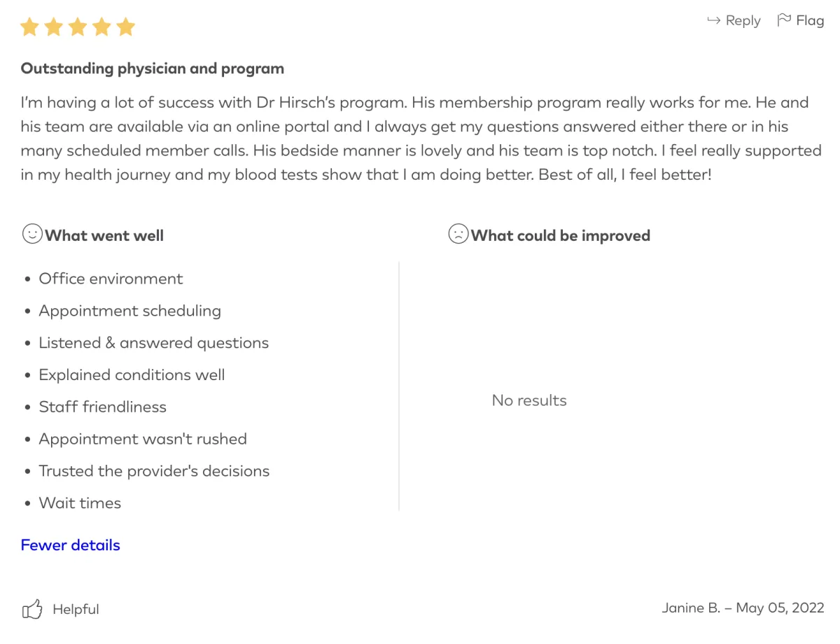840x644 pixels.
Task: Click the fourth rating star
Action: [101, 27]
